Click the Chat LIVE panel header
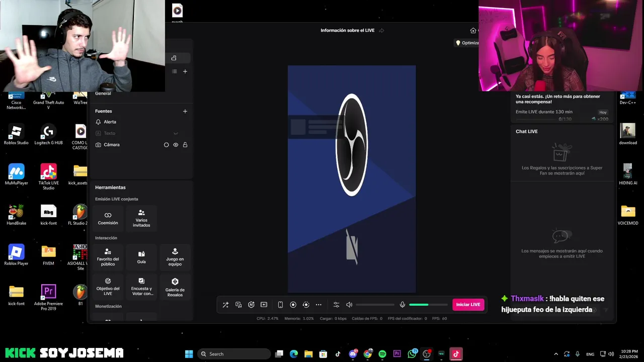Image resolution: width=644 pixels, height=362 pixels. coord(527,132)
